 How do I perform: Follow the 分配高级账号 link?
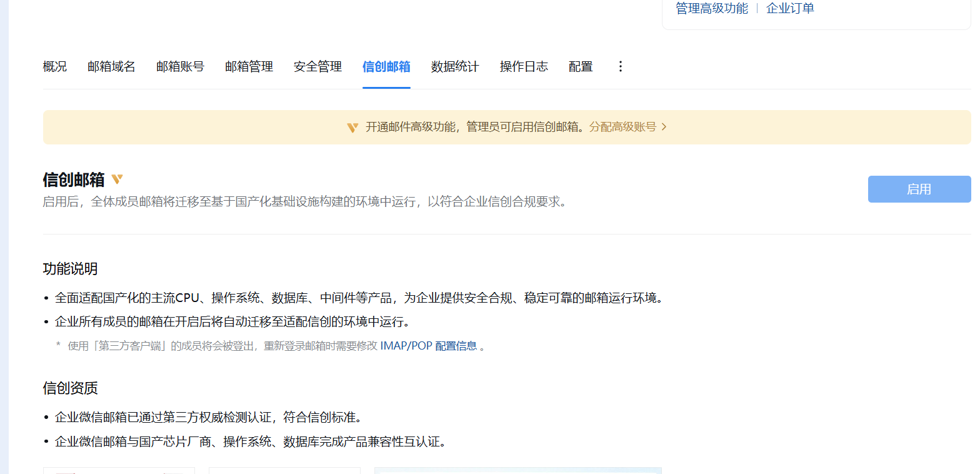point(622,127)
